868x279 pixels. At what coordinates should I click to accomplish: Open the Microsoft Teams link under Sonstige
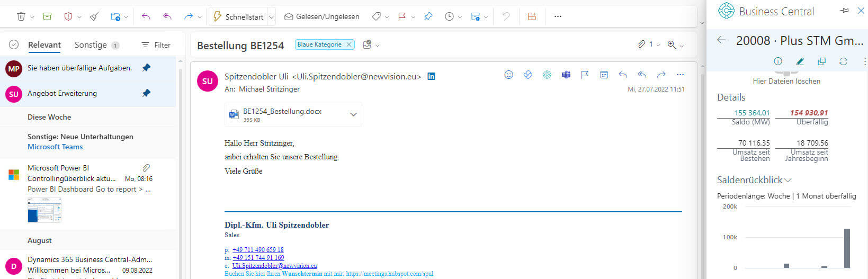click(x=55, y=147)
